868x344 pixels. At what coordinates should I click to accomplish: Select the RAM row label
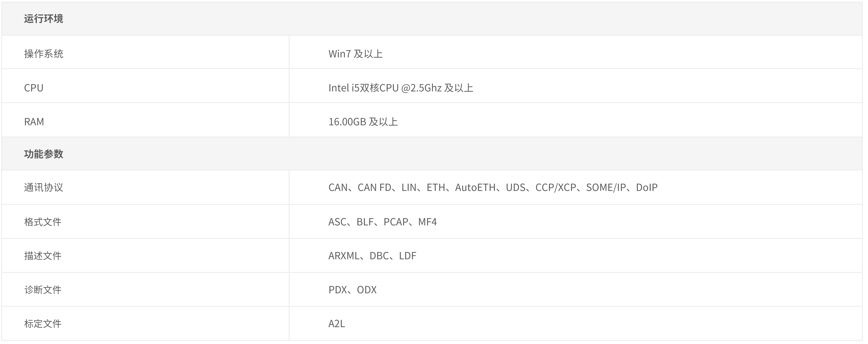(34, 122)
